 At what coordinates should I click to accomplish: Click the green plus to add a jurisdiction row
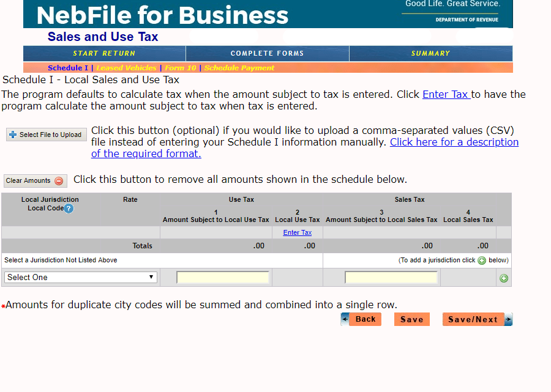point(503,277)
